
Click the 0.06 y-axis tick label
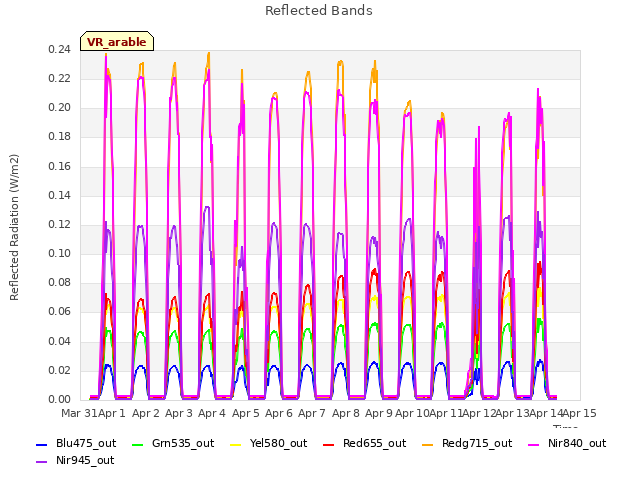pyautogui.click(x=59, y=311)
